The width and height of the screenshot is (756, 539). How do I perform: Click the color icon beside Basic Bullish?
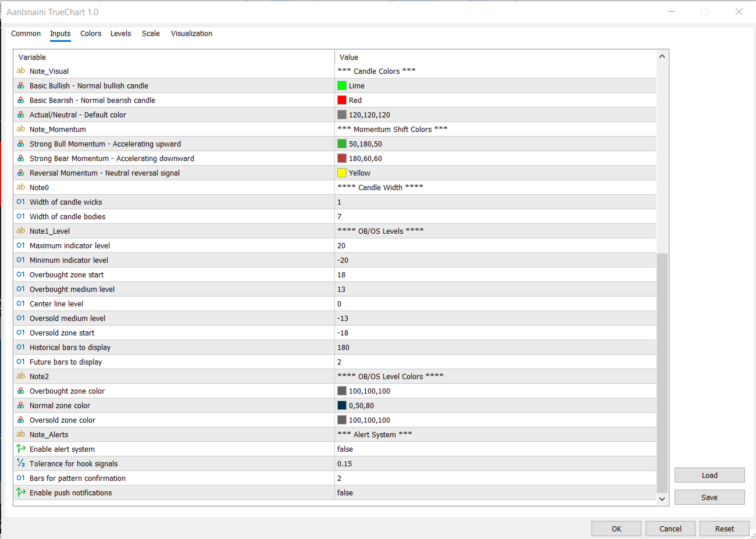pyautogui.click(x=21, y=85)
